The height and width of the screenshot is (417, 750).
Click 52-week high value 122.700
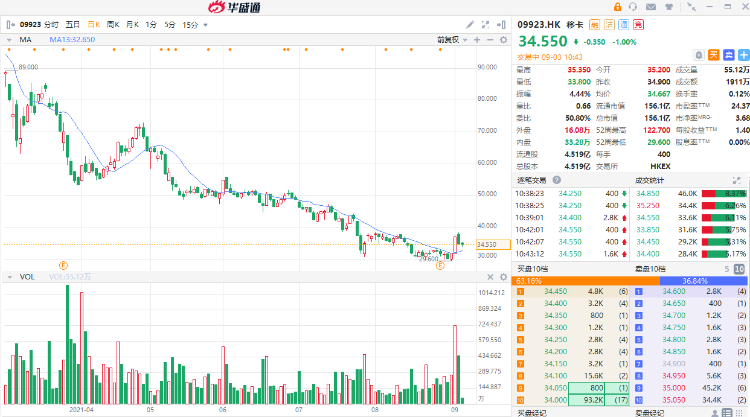click(657, 130)
